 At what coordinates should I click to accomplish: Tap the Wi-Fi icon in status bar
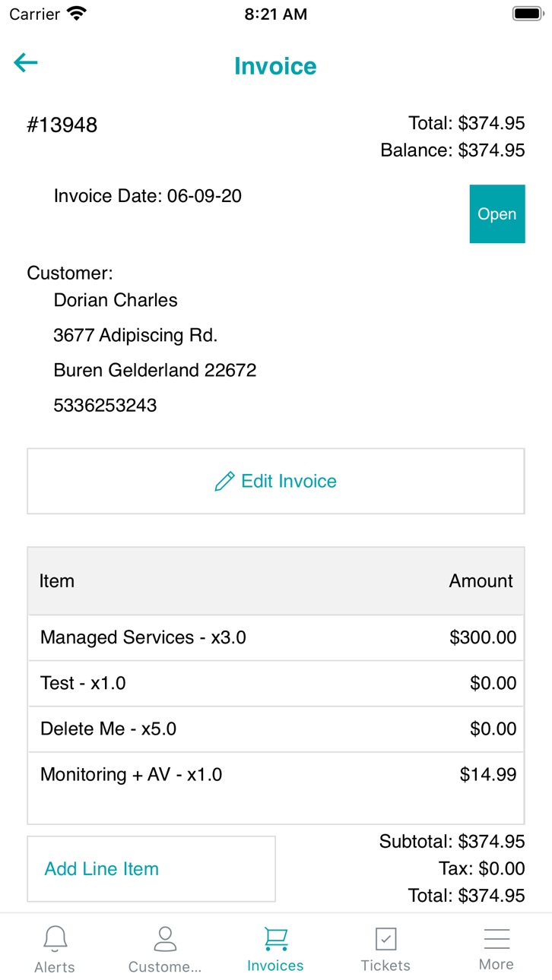point(77,14)
